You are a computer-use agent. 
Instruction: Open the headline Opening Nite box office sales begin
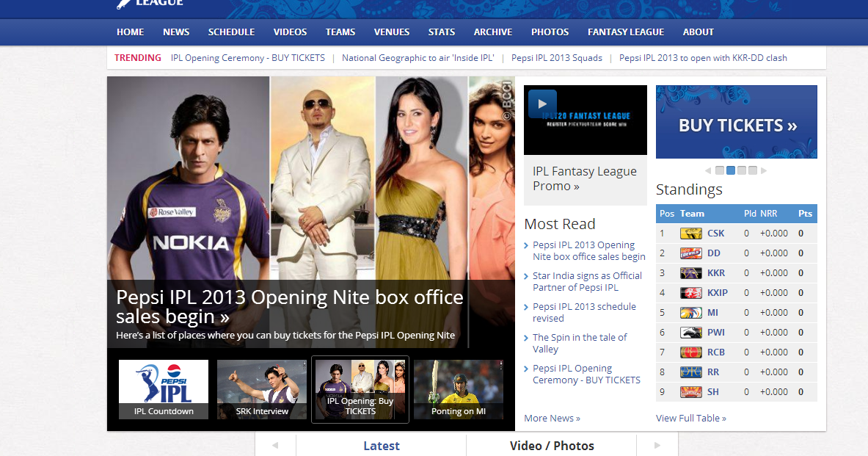point(290,306)
